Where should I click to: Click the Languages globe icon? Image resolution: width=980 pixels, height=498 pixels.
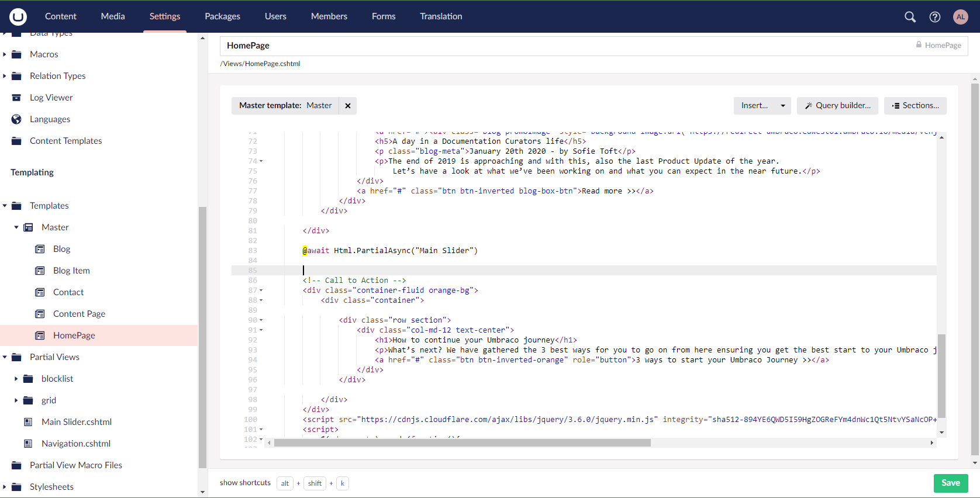point(16,119)
